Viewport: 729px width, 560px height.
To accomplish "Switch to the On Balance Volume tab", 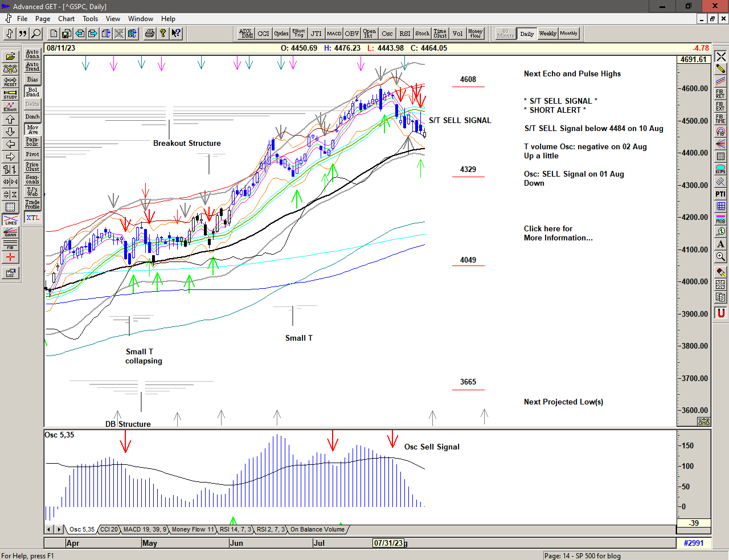I will tap(317, 529).
